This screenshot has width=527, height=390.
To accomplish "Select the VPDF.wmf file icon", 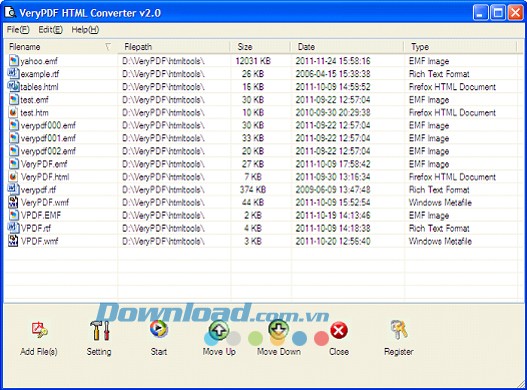I will tap(13, 241).
